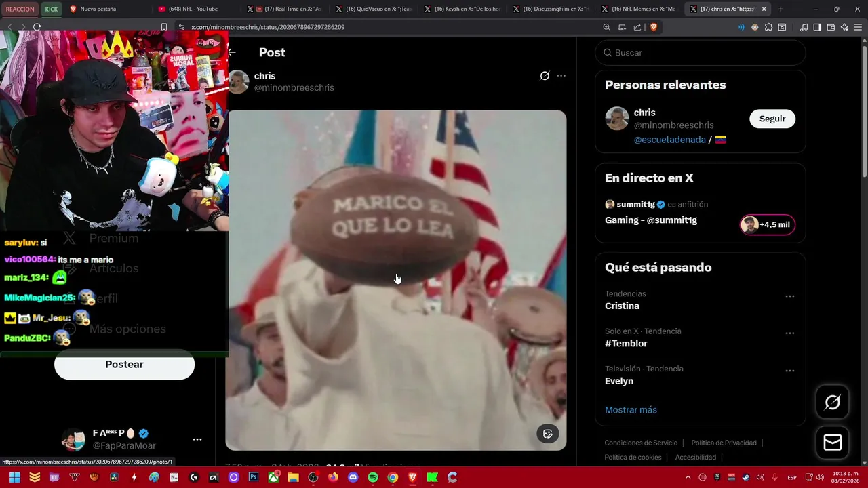Open the music note playlist icon

[x=804, y=27]
